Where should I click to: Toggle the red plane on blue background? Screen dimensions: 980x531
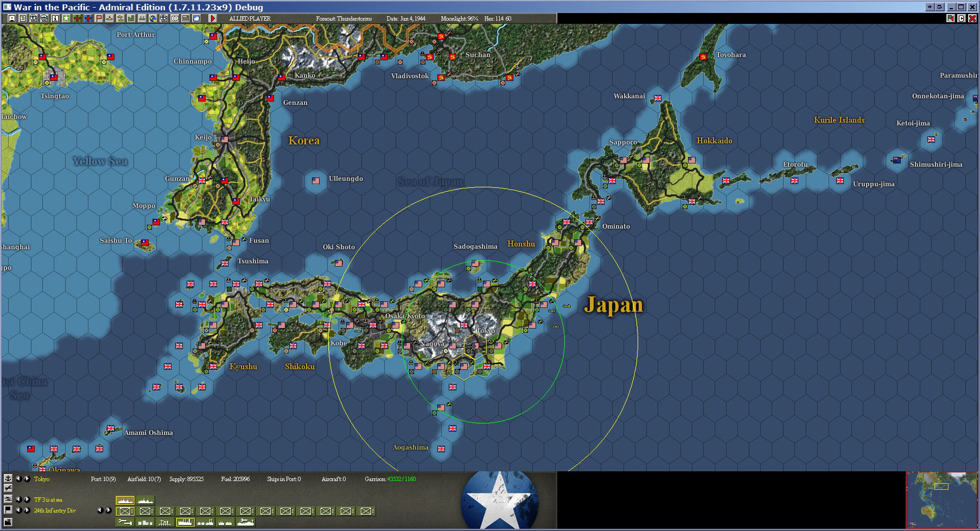point(88,18)
